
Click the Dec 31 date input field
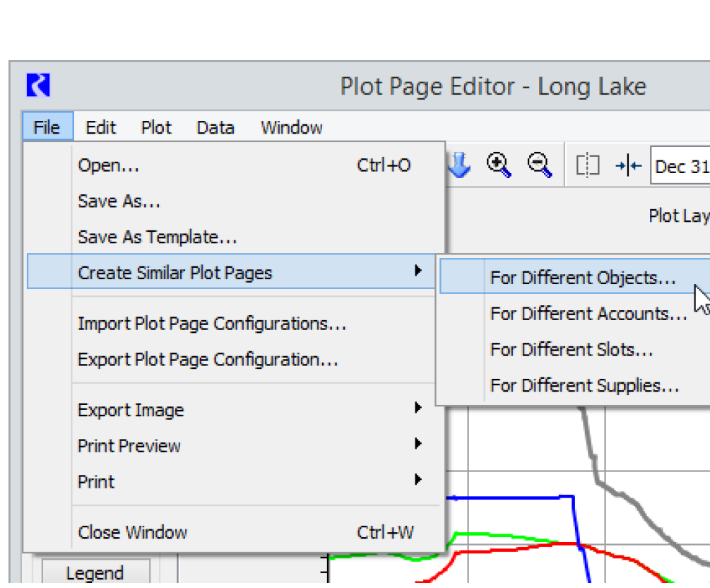pos(681,167)
